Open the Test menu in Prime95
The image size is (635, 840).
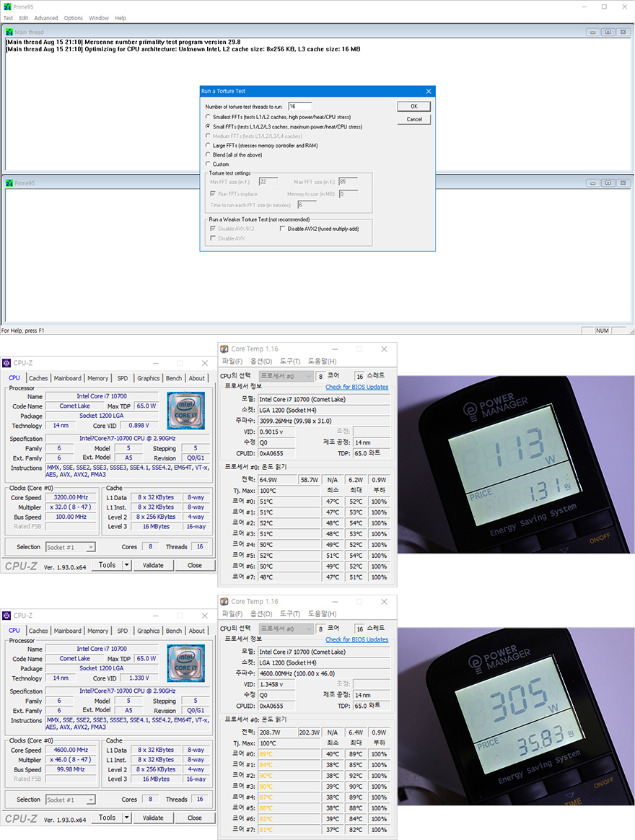8,18
